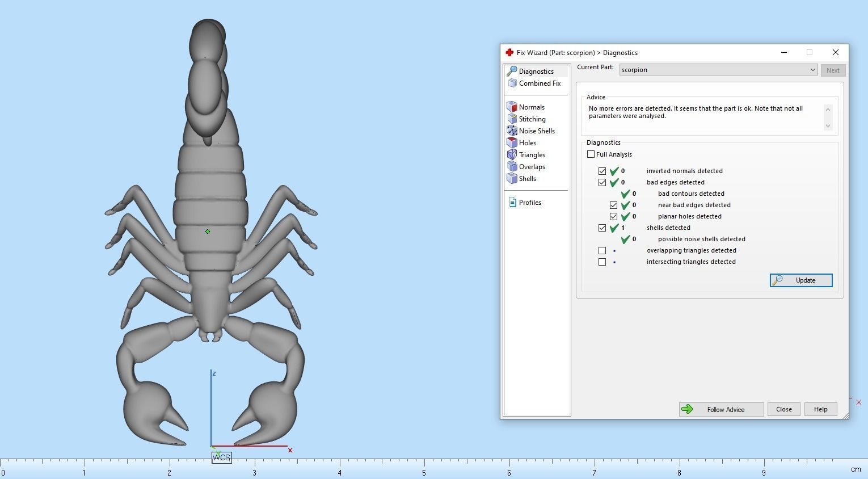Open the Holes fixing page
This screenshot has width=868, height=479.
(x=527, y=143)
